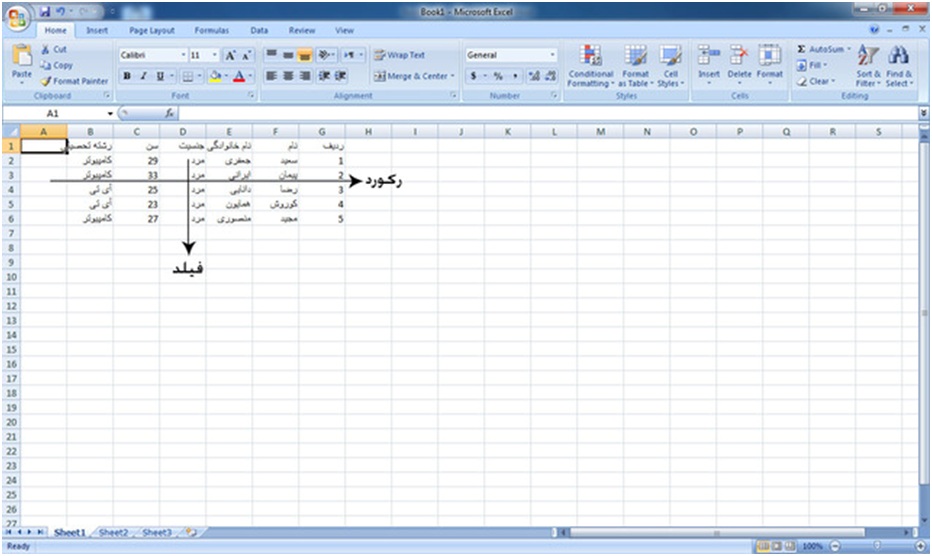Click the Format Painter brush icon
This screenshot has height=556, width=932.
tap(47, 81)
